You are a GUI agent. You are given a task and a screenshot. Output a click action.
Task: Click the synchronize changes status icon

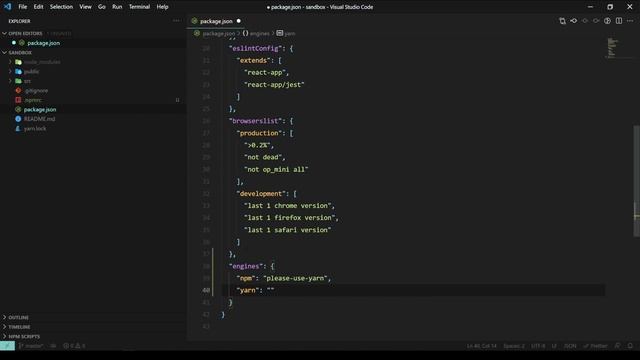53,346
